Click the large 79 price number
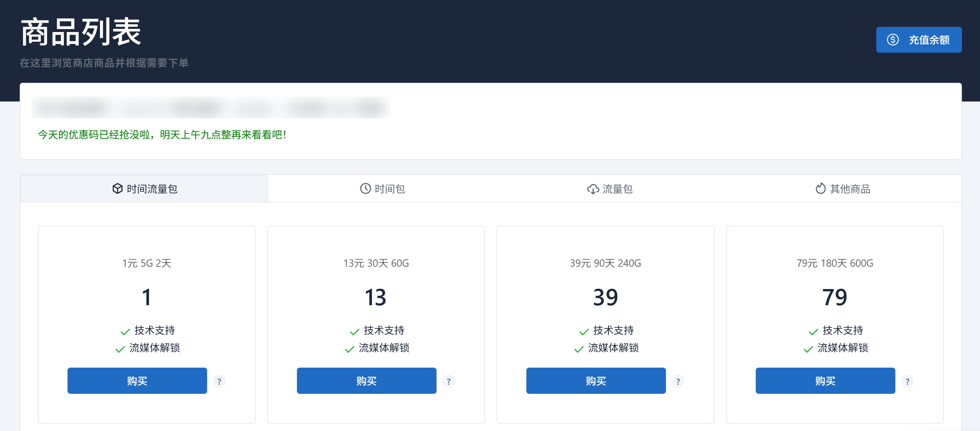The width and height of the screenshot is (980, 431). pos(834,297)
